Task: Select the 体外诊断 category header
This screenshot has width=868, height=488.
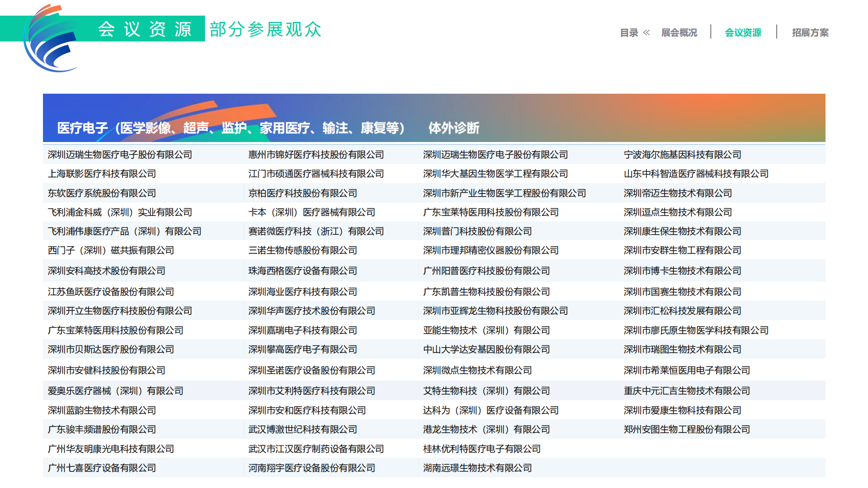Action: [x=454, y=128]
